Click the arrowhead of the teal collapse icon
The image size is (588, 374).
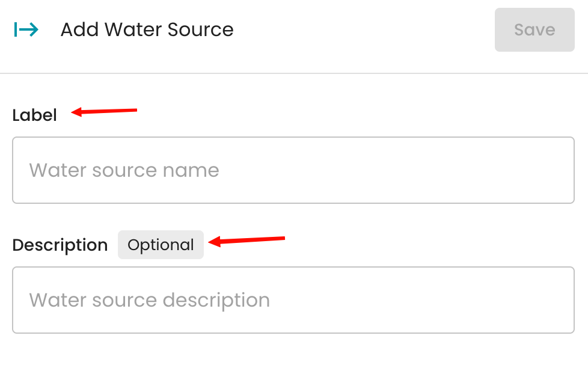point(34,29)
